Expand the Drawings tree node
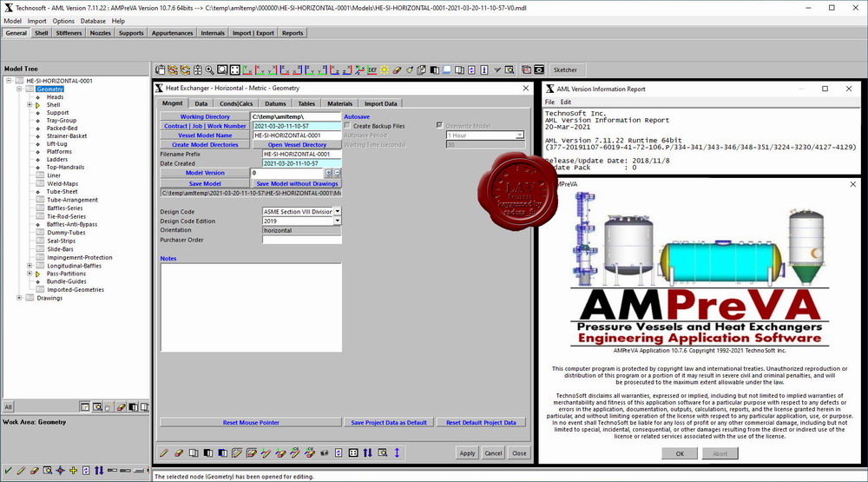 19,298
